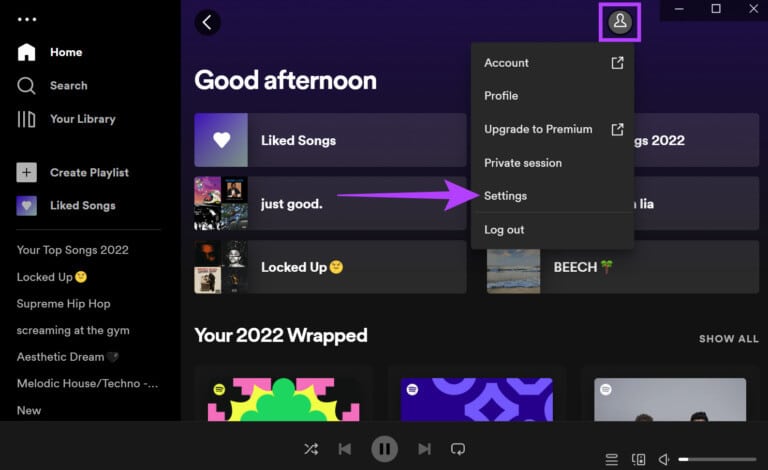Start a Private session

coord(552,163)
